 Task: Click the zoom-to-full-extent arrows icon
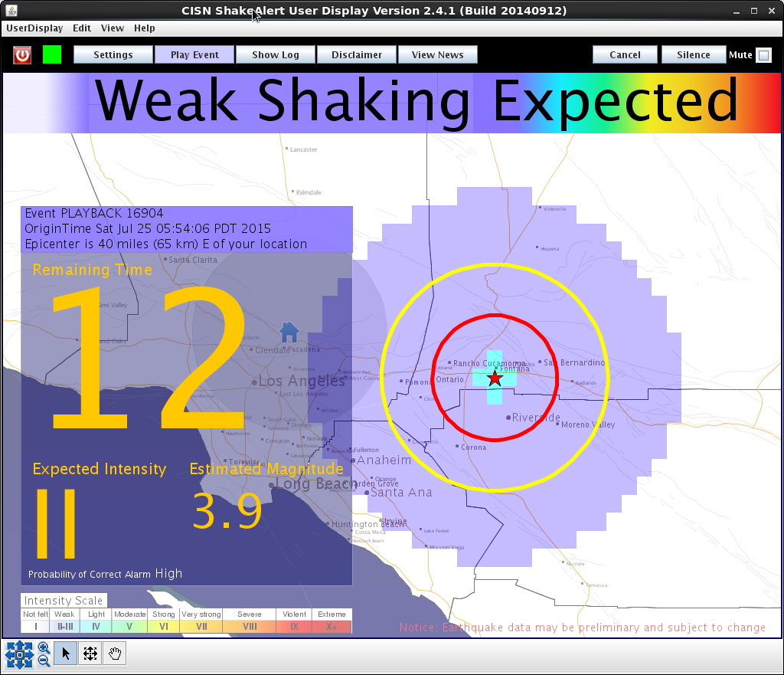tap(19, 654)
